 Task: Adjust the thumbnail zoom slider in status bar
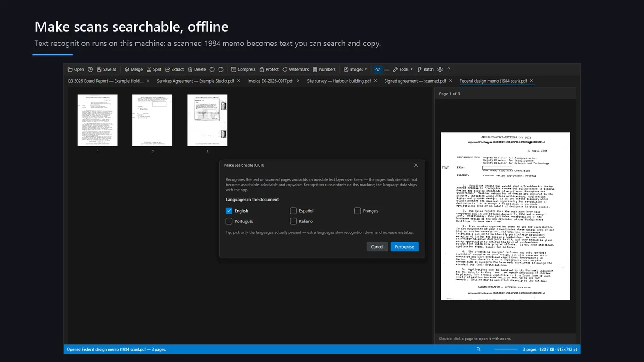506,349
